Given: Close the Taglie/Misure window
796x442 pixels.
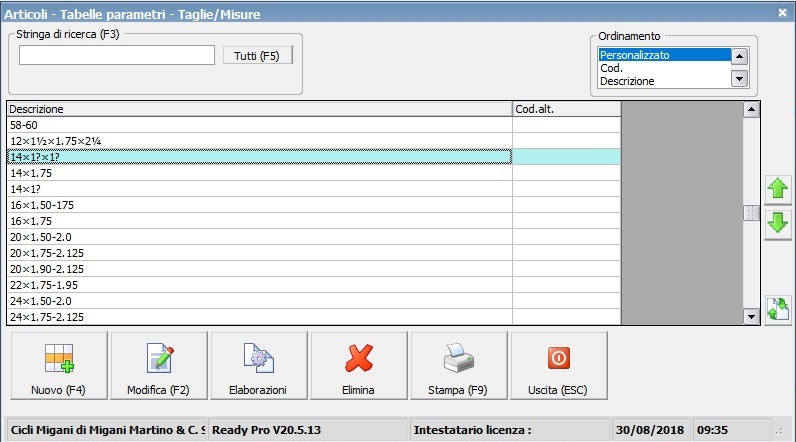Looking at the screenshot, I should (782, 13).
